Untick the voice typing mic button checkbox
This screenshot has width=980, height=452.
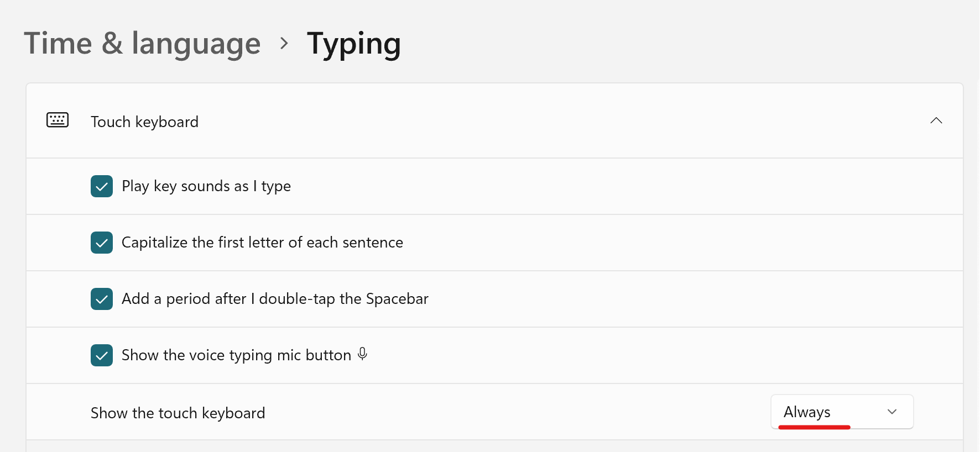point(102,355)
